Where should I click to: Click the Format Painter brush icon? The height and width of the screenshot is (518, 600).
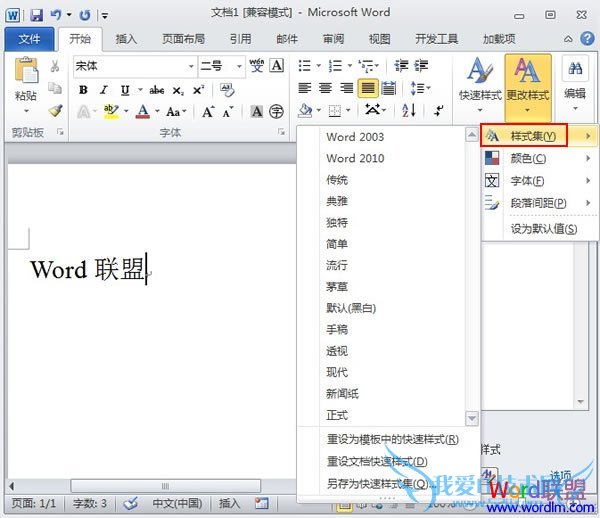pyautogui.click(x=55, y=111)
